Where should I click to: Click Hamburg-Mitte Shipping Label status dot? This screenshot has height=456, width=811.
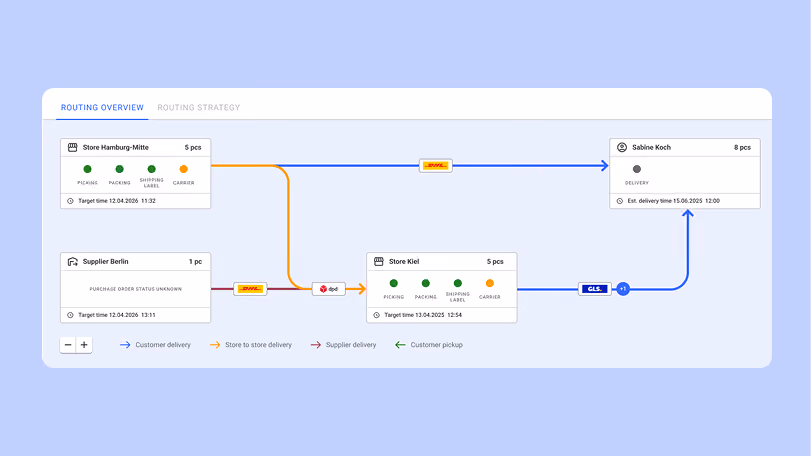(x=152, y=169)
